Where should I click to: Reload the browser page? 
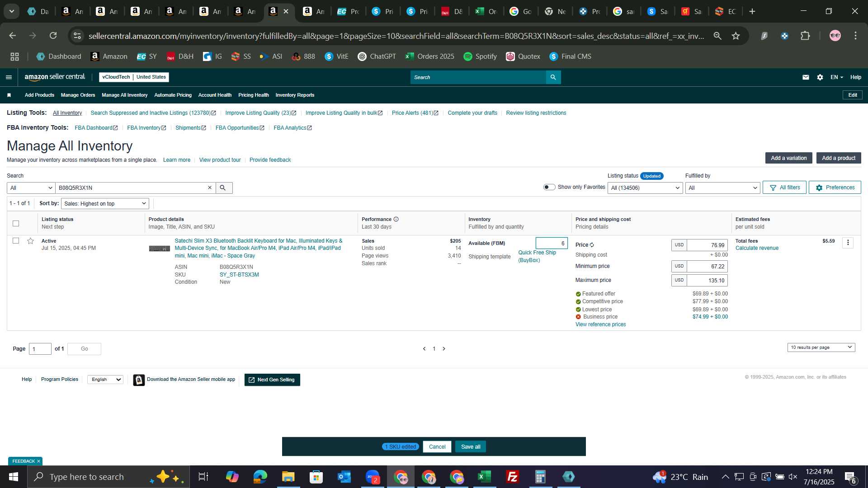tap(53, 36)
